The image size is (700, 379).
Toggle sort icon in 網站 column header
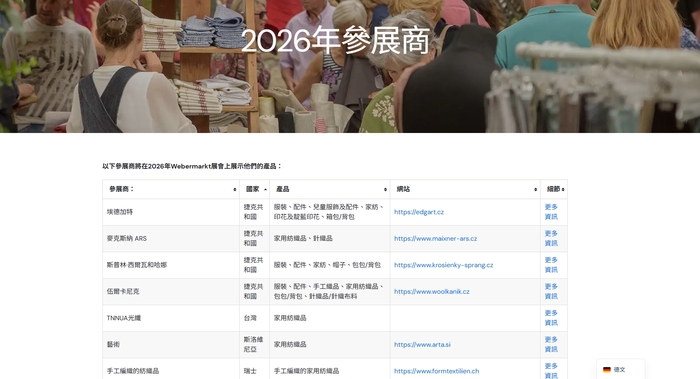tap(535, 189)
